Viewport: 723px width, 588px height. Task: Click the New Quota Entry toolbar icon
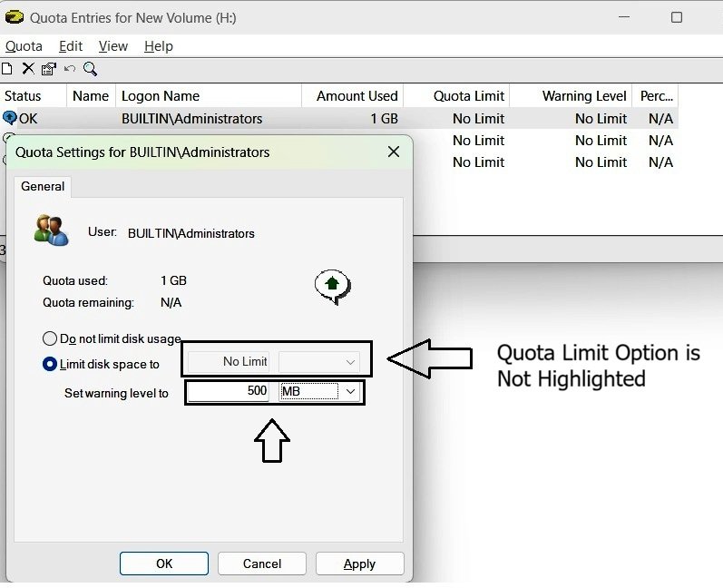[7, 69]
